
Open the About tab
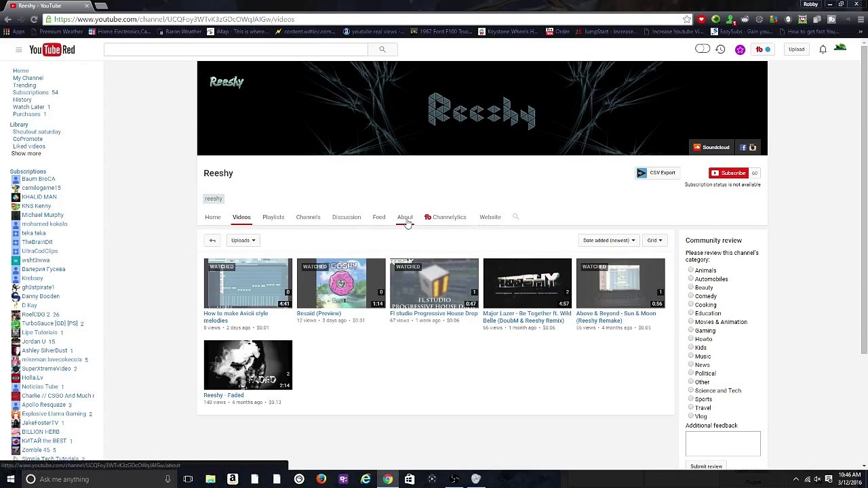[x=405, y=217]
